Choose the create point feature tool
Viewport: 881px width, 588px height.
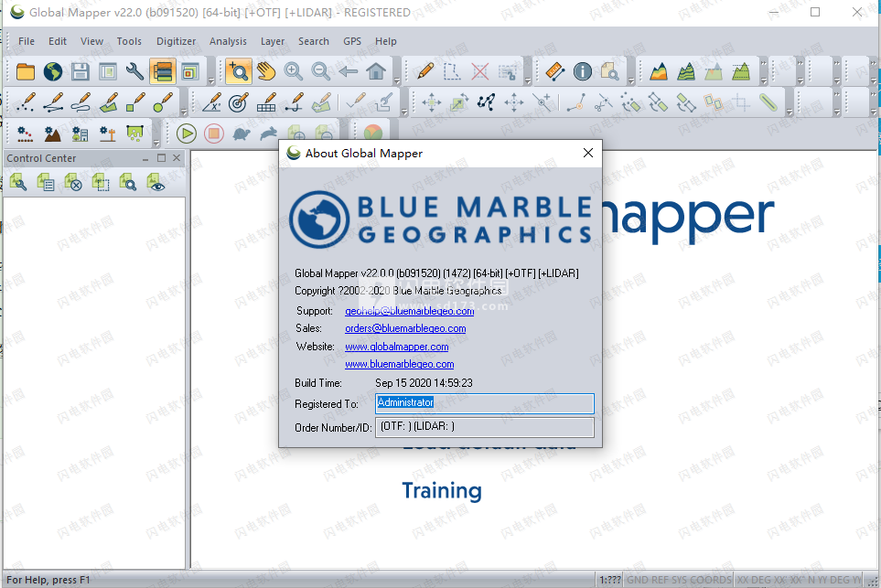(26, 102)
